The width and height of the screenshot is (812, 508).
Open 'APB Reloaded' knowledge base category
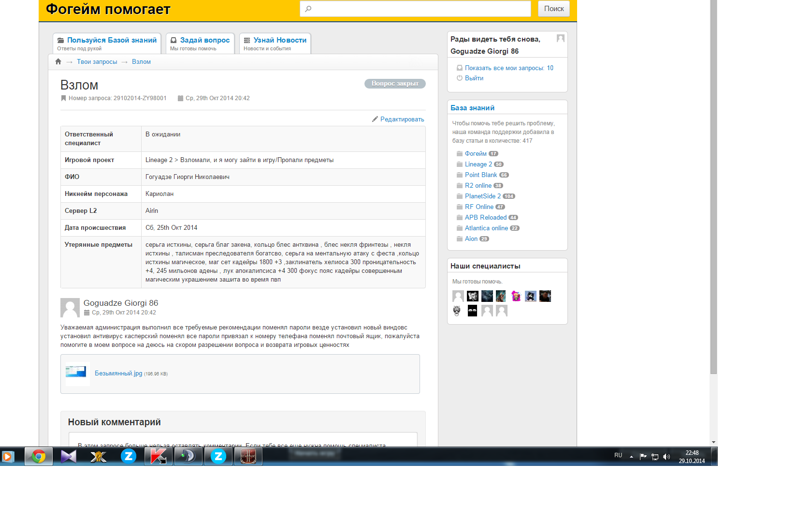coord(486,218)
